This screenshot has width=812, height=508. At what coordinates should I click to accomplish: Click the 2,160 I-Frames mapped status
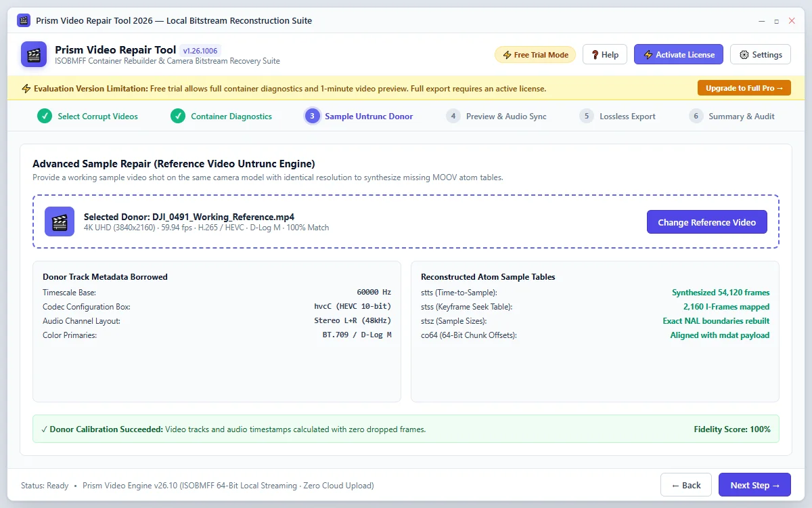tap(727, 307)
